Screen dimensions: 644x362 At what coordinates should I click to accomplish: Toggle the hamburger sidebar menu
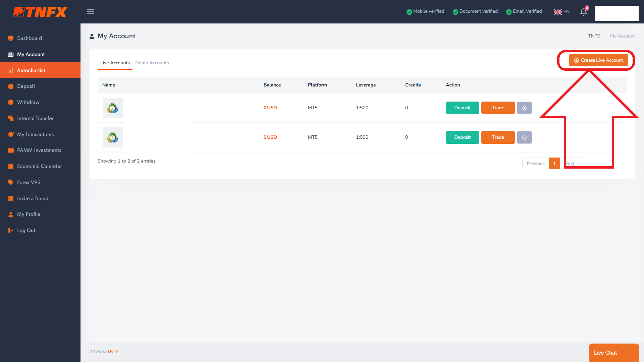point(91,12)
